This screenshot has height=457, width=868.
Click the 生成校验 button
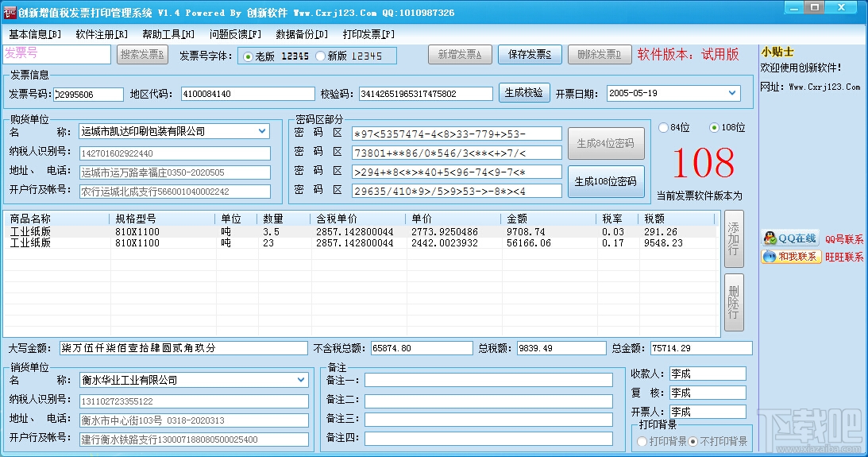(523, 93)
